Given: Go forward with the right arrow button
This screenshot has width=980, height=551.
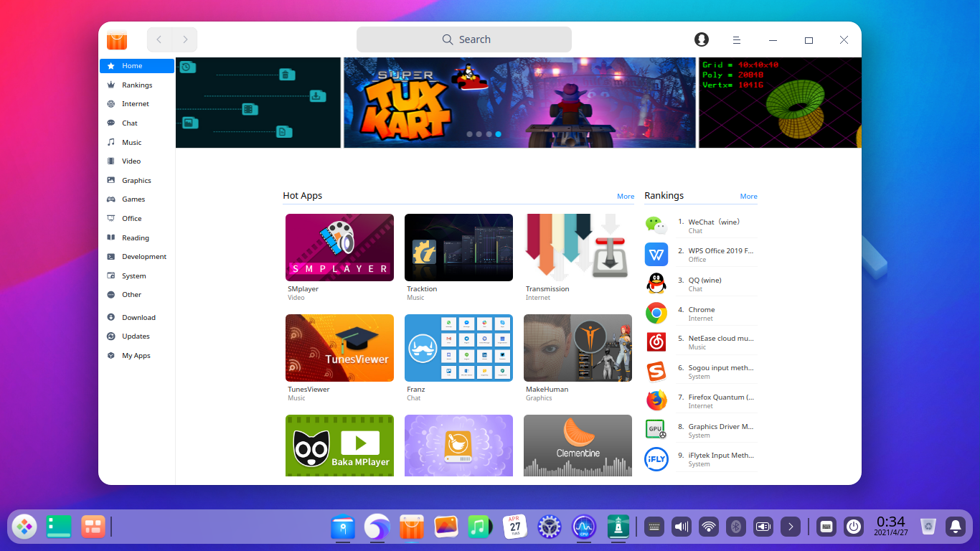Looking at the screenshot, I should 185,39.
